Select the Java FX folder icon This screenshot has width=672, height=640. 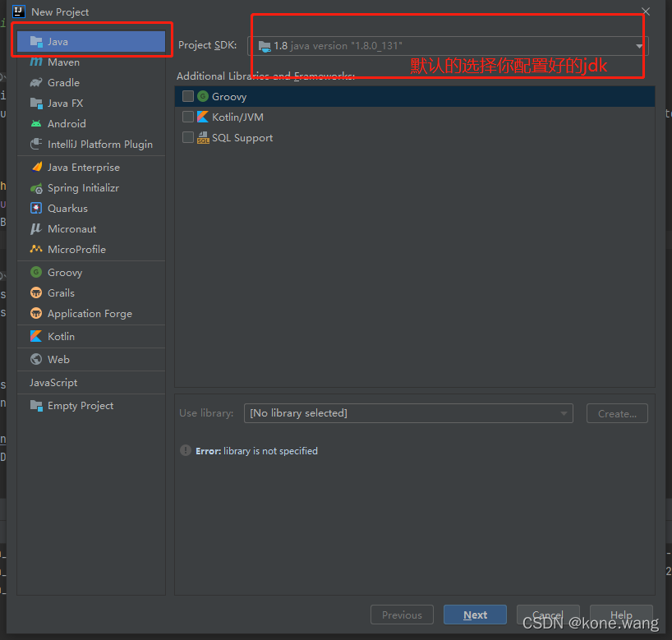(36, 104)
